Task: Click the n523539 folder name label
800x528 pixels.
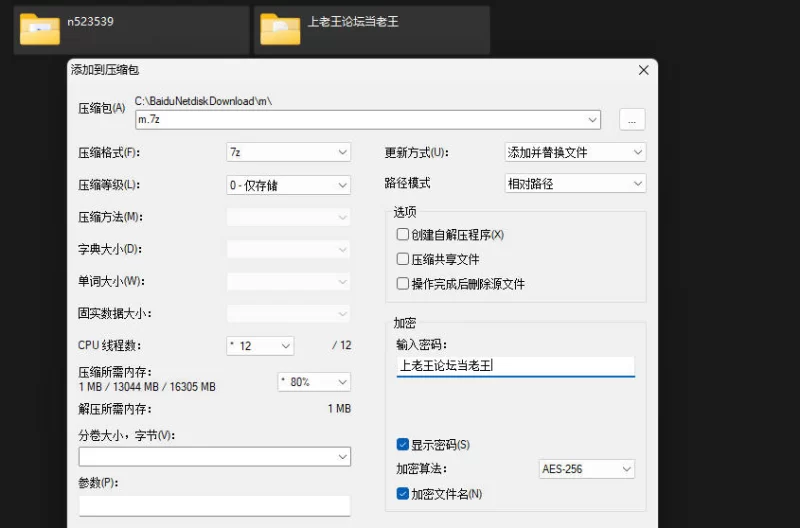Action: tap(90, 21)
